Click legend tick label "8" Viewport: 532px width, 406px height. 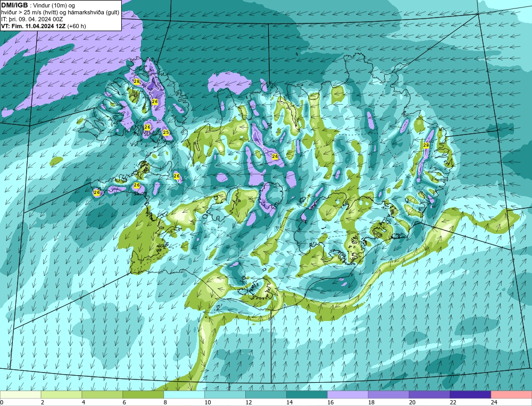point(165,402)
